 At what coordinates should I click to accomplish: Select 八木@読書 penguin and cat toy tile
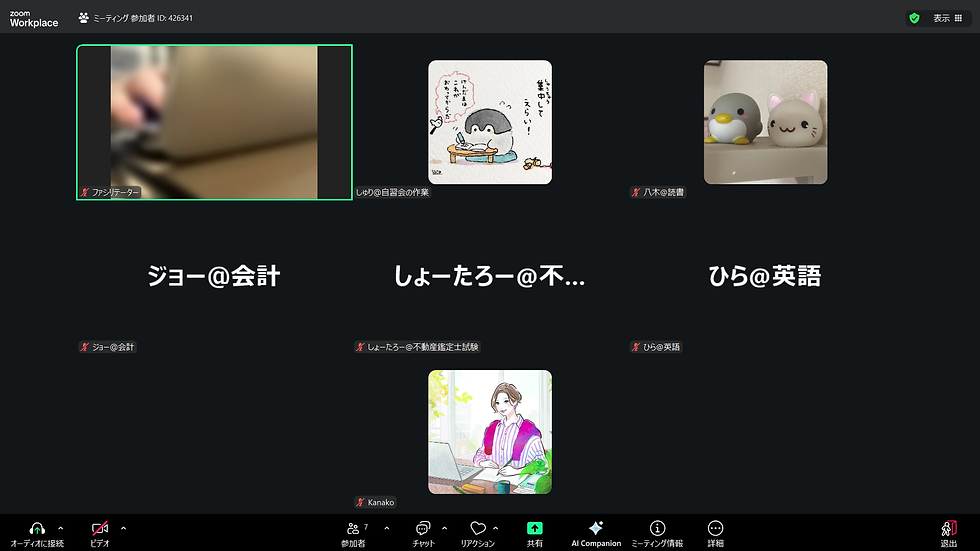click(766, 122)
